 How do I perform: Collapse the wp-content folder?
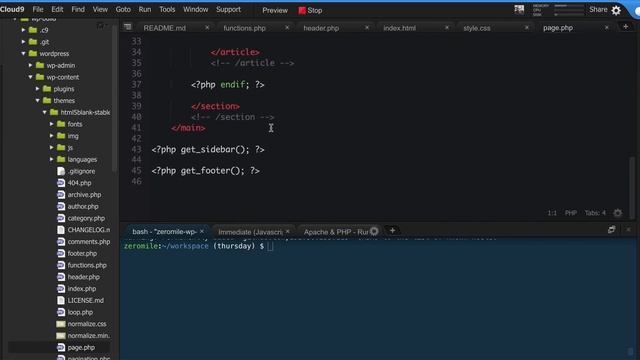[x=30, y=77]
